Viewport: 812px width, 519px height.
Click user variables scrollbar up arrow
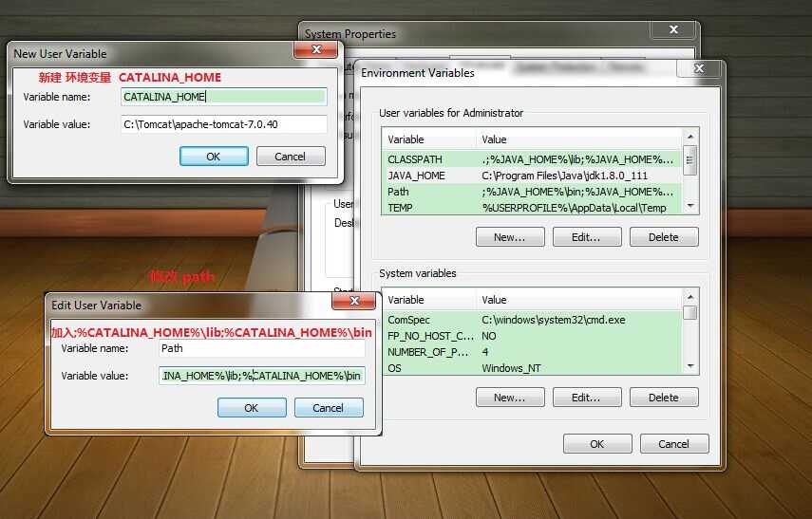(690, 136)
